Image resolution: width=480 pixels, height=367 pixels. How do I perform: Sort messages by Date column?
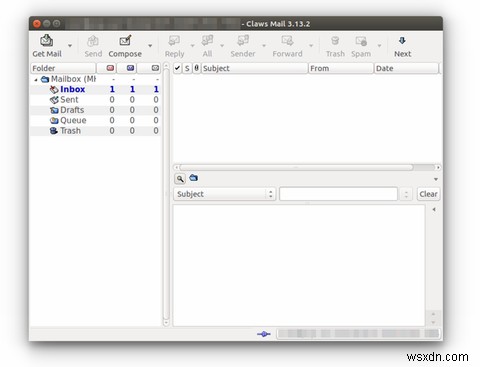pos(406,68)
